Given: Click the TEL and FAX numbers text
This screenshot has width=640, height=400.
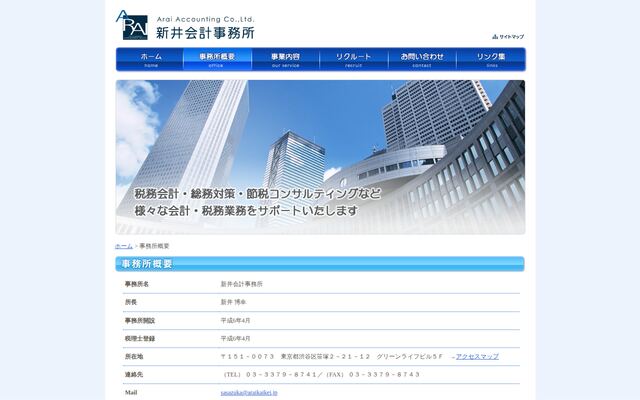Looking at the screenshot, I should [321, 375].
